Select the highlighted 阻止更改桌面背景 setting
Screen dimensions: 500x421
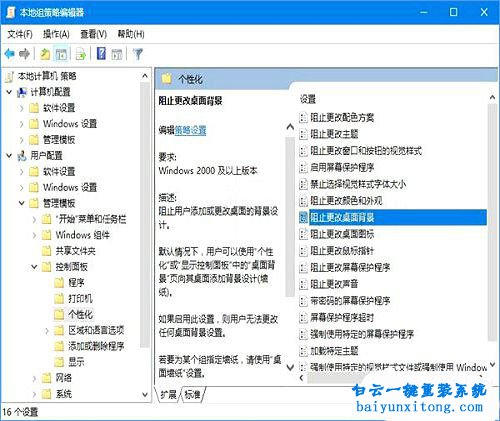click(x=398, y=217)
